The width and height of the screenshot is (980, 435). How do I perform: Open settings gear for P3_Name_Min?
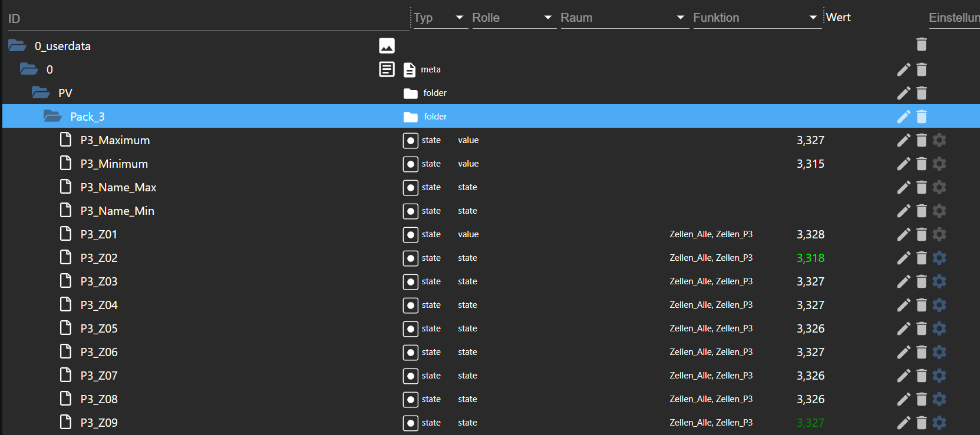[x=939, y=211]
